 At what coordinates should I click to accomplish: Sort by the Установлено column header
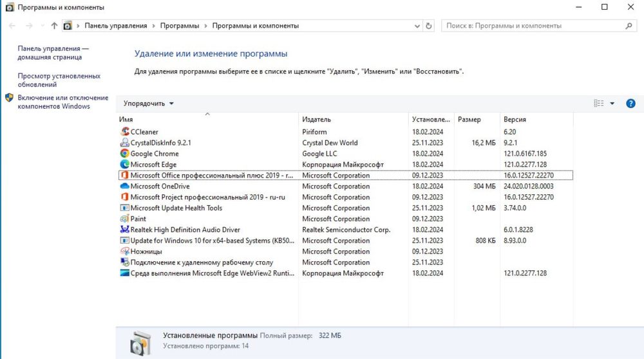(x=431, y=120)
